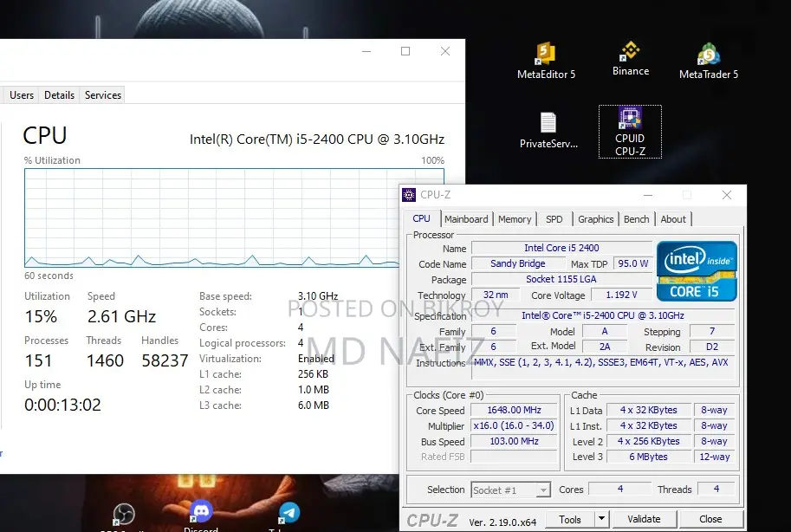Select the PrivateServ... text file icon
791x532 pixels.
point(548,130)
